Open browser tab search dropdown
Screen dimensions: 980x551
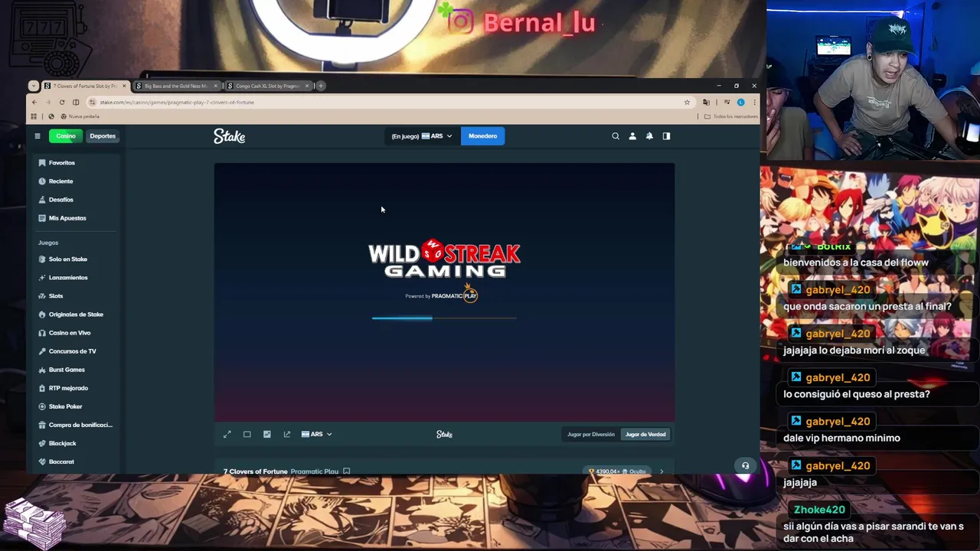pos(33,86)
